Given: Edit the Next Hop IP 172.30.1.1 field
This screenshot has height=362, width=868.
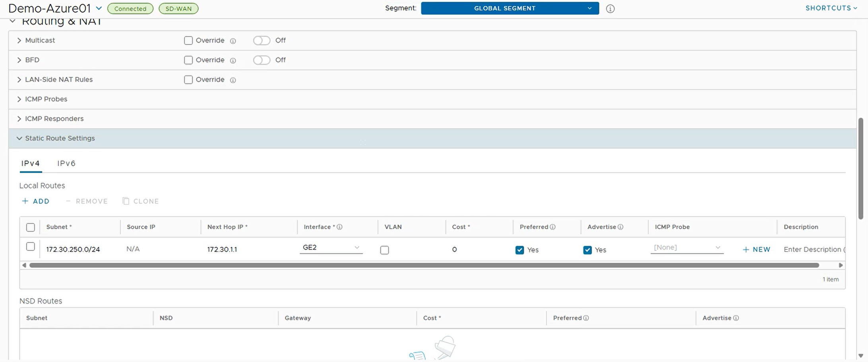Looking at the screenshot, I should tap(222, 250).
